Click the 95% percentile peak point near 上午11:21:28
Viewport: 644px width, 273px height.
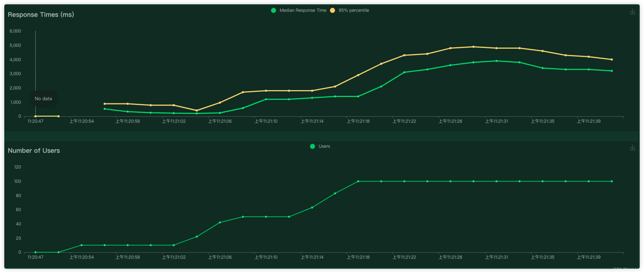point(473,47)
